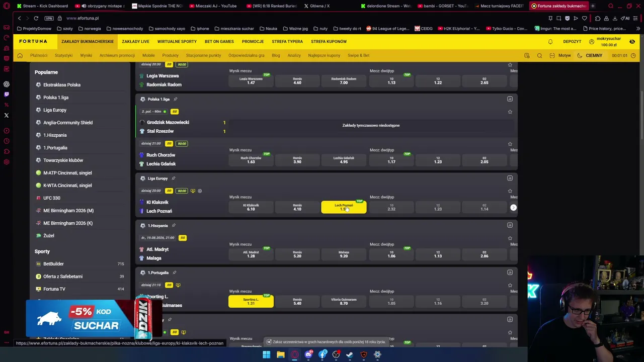Select KI Klaksvik win odds 6.10
This screenshot has width=644, height=362.
(x=251, y=207)
